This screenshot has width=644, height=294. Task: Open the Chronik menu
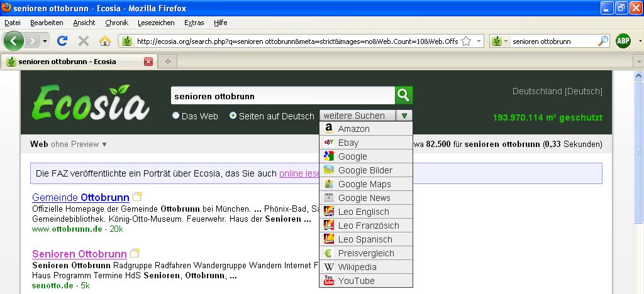click(116, 23)
